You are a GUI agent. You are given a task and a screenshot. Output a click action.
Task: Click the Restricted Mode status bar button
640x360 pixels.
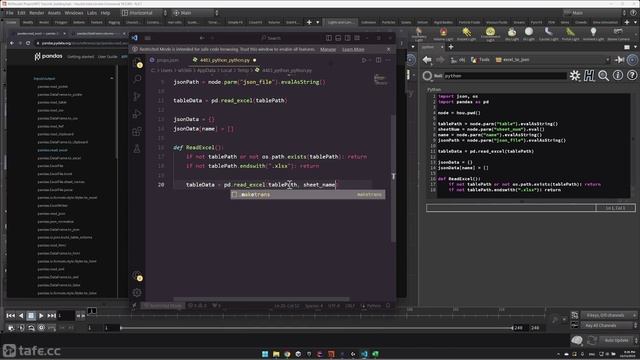(163, 305)
